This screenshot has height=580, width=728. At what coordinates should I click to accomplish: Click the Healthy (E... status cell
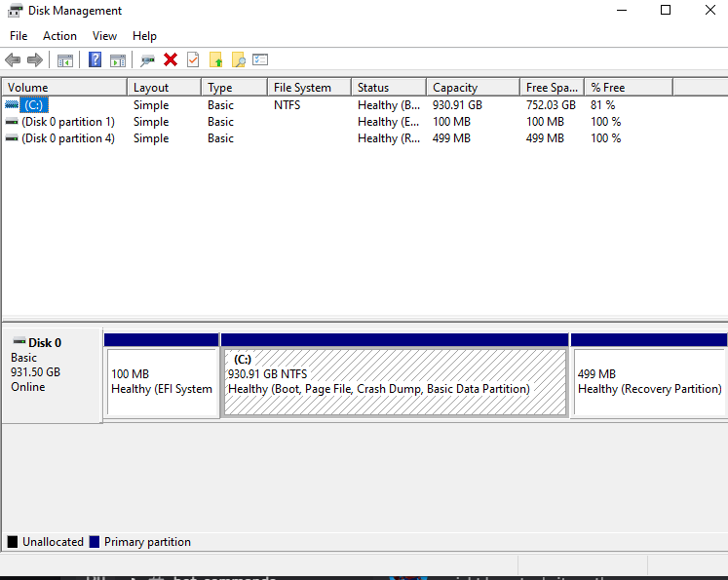389,122
